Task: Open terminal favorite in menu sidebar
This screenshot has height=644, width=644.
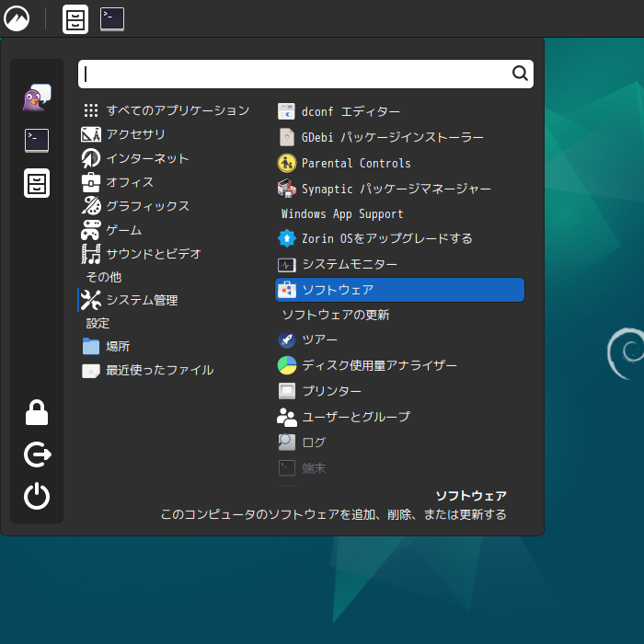Action: (37, 141)
